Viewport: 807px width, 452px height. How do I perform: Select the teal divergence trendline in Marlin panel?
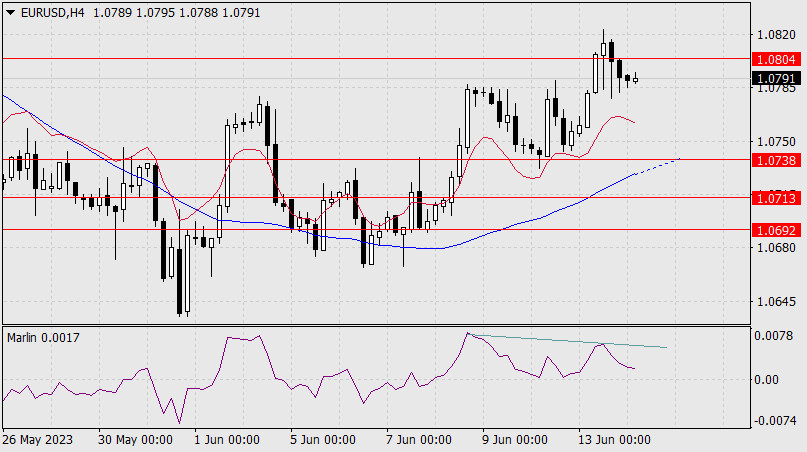click(570, 340)
